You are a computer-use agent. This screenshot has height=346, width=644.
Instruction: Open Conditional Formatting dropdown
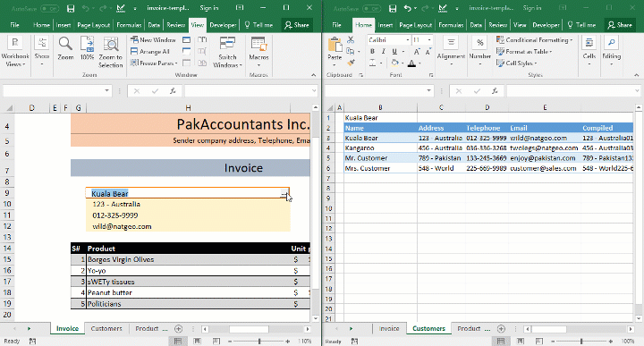534,40
